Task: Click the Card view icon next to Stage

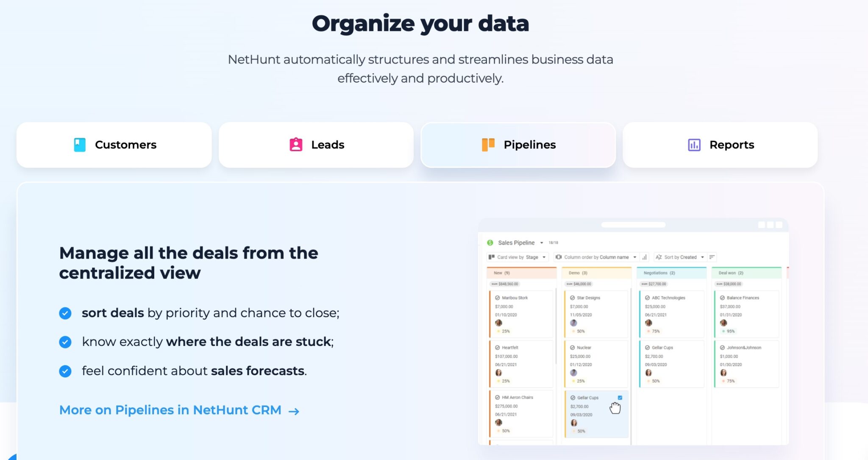Action: (x=492, y=257)
